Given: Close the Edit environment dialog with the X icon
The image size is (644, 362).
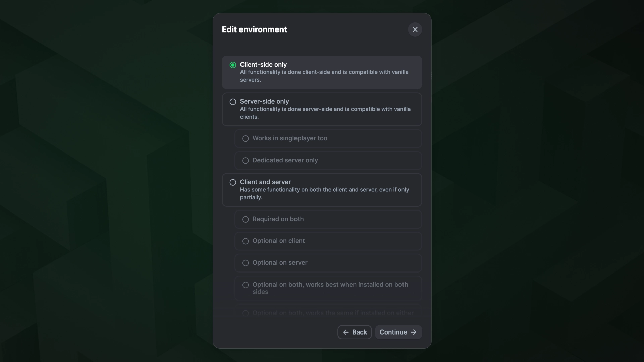Looking at the screenshot, I should (415, 29).
